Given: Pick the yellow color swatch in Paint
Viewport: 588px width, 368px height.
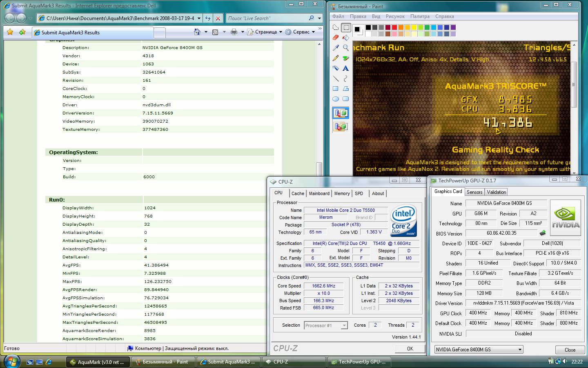Looking at the screenshot, I should pyautogui.click(x=414, y=27).
